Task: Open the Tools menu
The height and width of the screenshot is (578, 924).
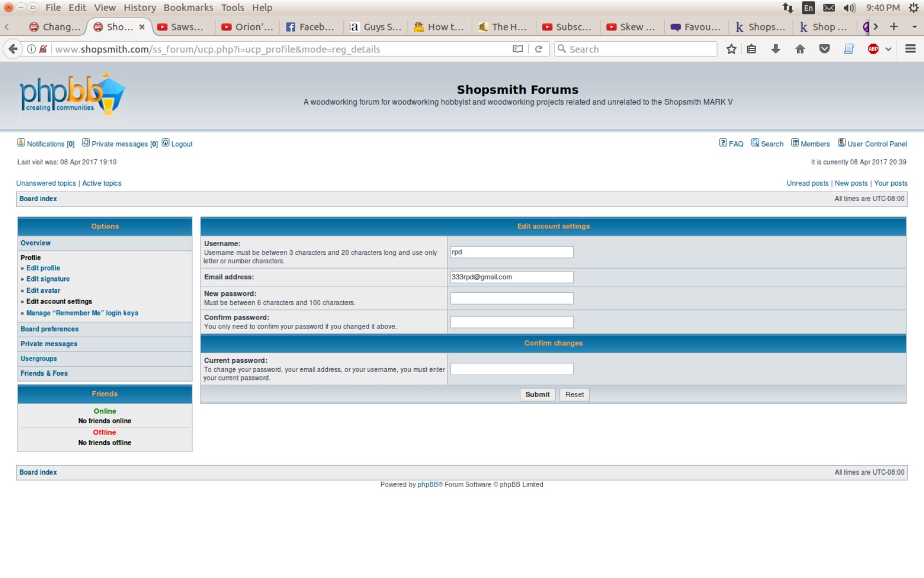Action: pyautogui.click(x=233, y=7)
